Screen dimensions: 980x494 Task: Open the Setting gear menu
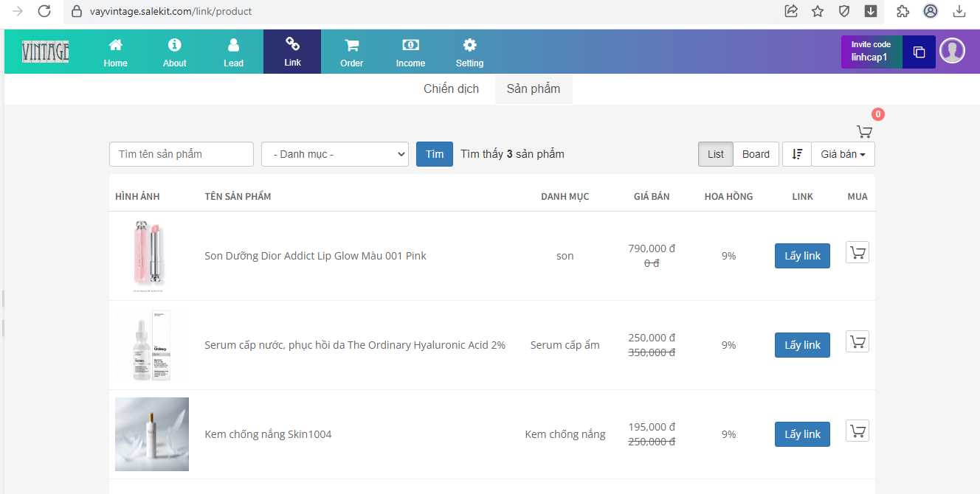(469, 52)
